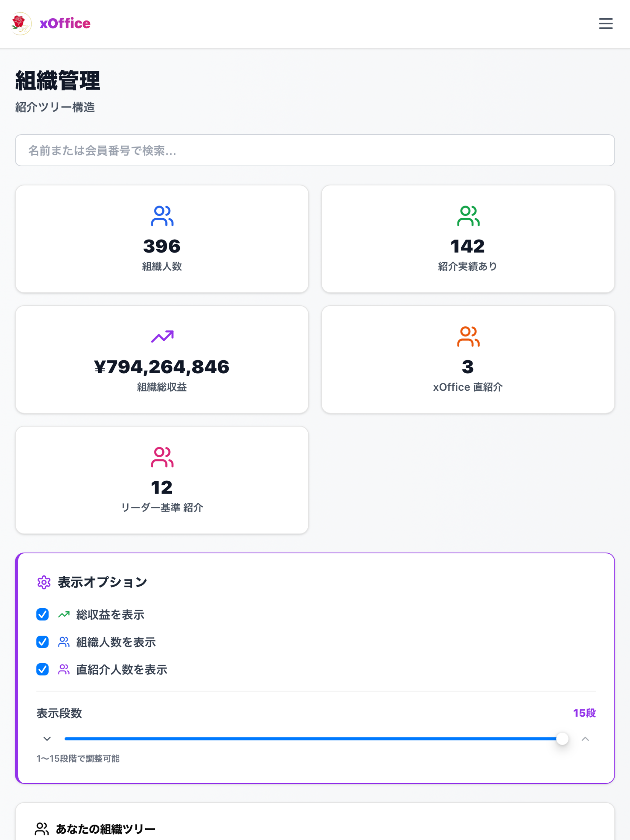
Task: Click the ¥794,264,846 amount
Action: [x=162, y=367]
